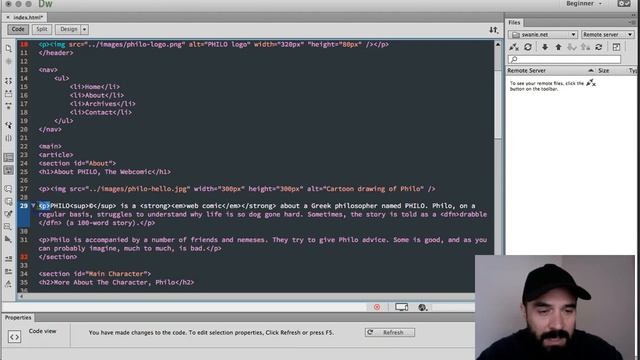Sort files by the Size column

click(604, 71)
